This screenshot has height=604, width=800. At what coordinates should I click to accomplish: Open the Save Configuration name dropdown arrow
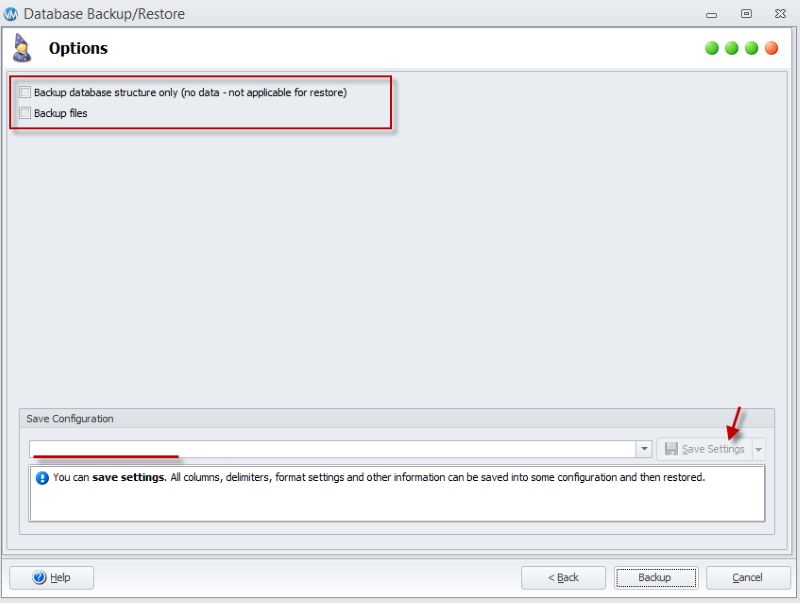[644, 450]
